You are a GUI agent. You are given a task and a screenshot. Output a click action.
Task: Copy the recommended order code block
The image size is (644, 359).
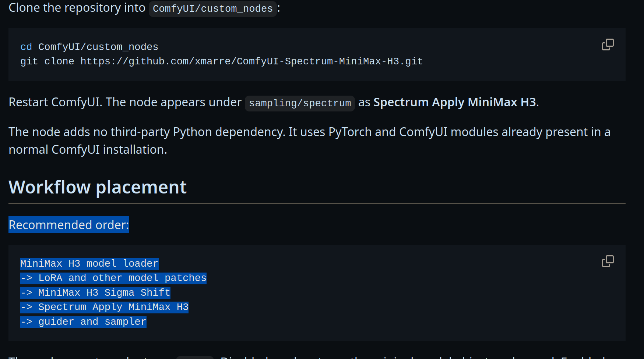click(x=608, y=261)
